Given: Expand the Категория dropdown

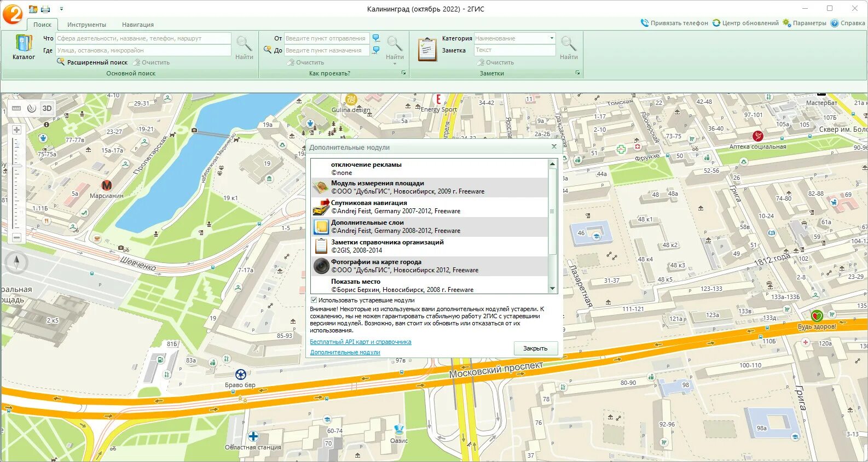Looking at the screenshot, I should coord(552,38).
